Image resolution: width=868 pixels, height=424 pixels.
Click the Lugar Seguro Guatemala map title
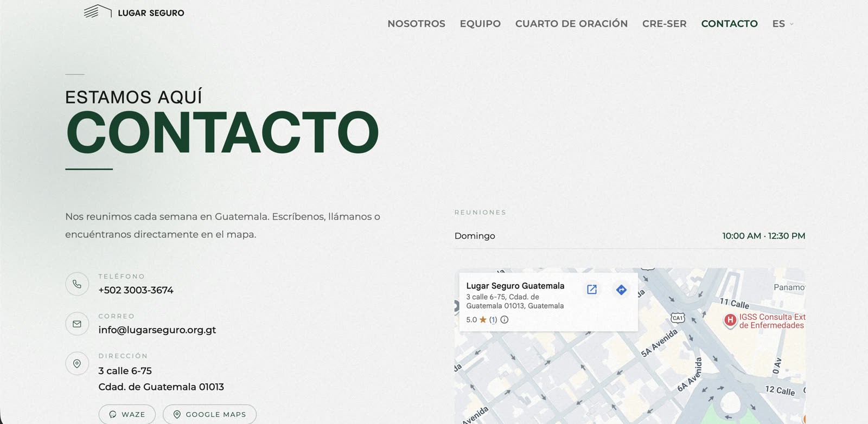point(515,286)
